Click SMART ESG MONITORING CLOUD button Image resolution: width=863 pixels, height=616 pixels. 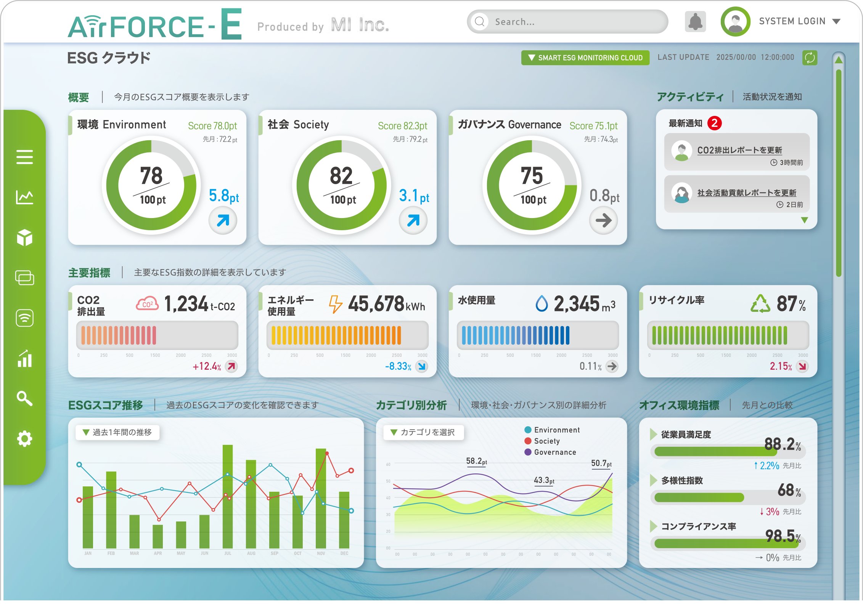click(585, 58)
